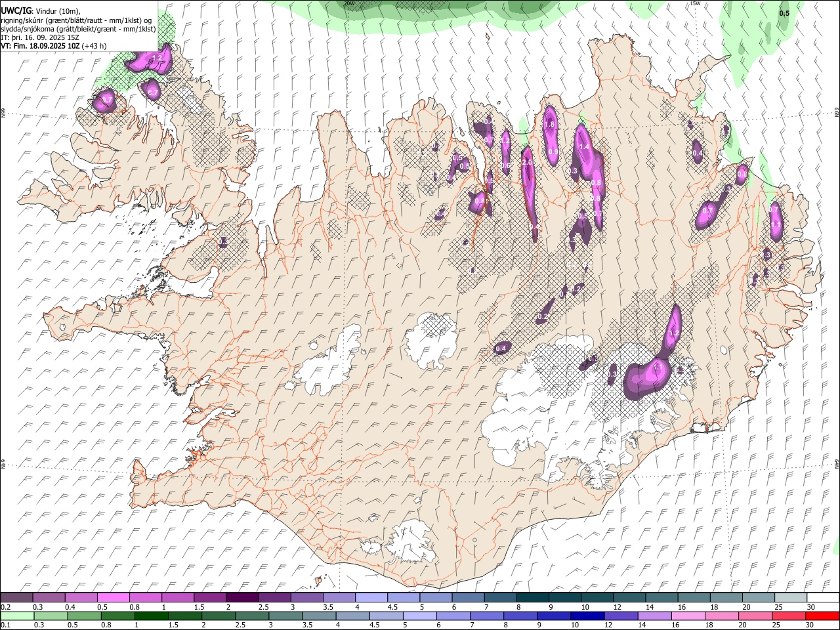Pick the lower scale swatch between 25 and 30

point(789,616)
